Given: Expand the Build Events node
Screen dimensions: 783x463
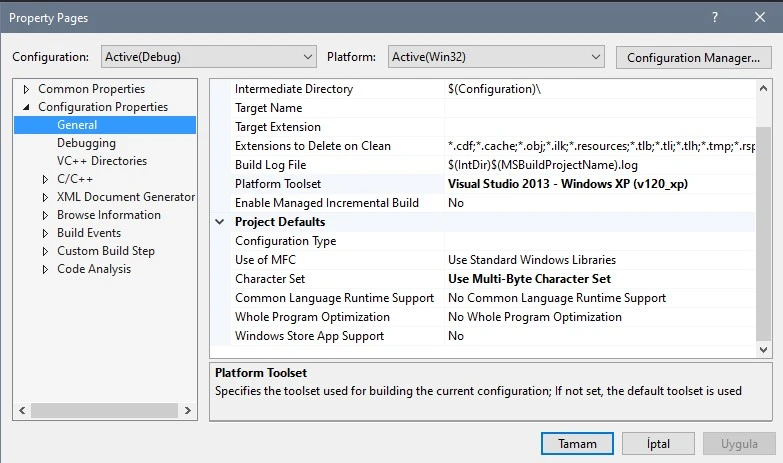Looking at the screenshot, I should coord(45,233).
